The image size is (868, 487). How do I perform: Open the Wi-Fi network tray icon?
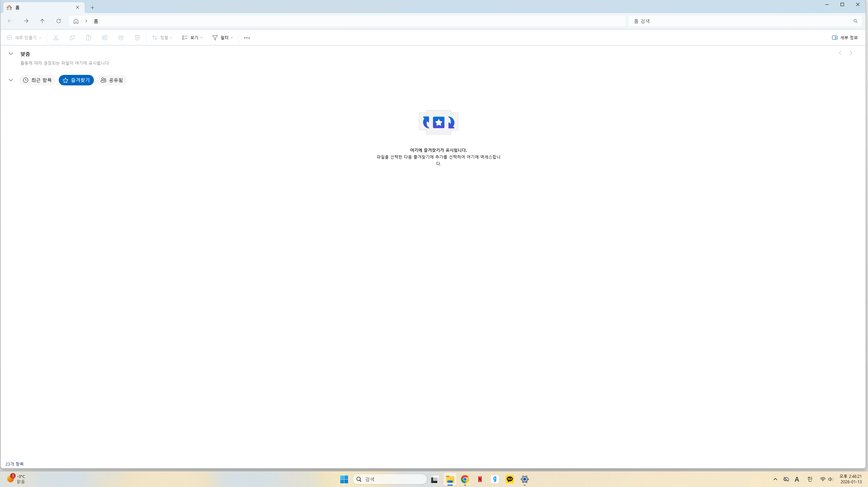click(x=823, y=479)
